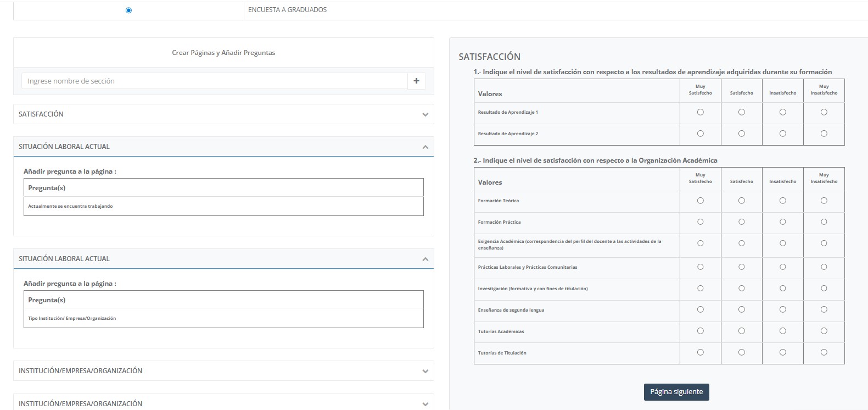Choose Satisfecho for Formación Práctica
This screenshot has height=410, width=868.
pos(741,222)
